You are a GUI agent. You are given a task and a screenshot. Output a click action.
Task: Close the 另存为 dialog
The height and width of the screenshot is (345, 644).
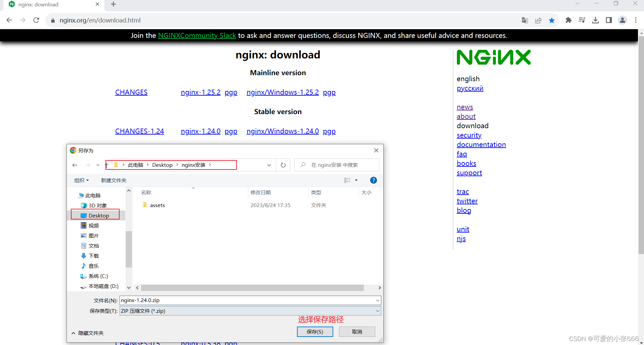(x=376, y=150)
